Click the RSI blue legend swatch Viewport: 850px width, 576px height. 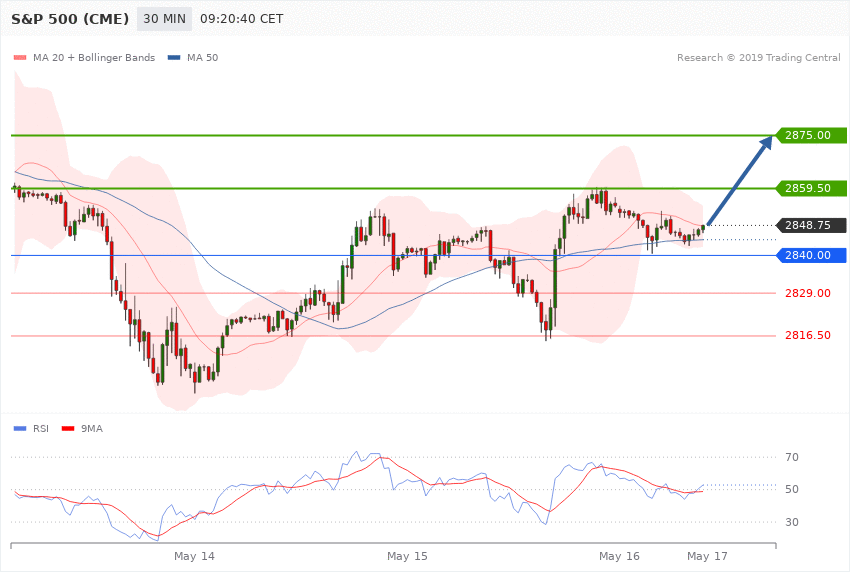20,429
